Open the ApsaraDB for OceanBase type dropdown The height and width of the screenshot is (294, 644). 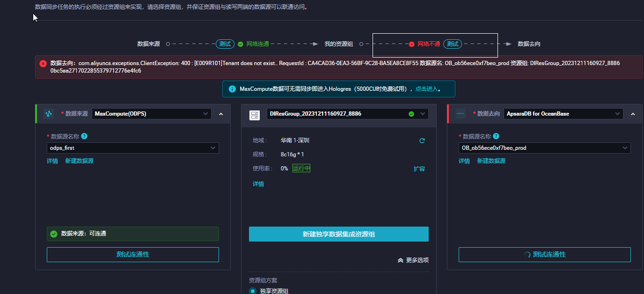[563, 114]
